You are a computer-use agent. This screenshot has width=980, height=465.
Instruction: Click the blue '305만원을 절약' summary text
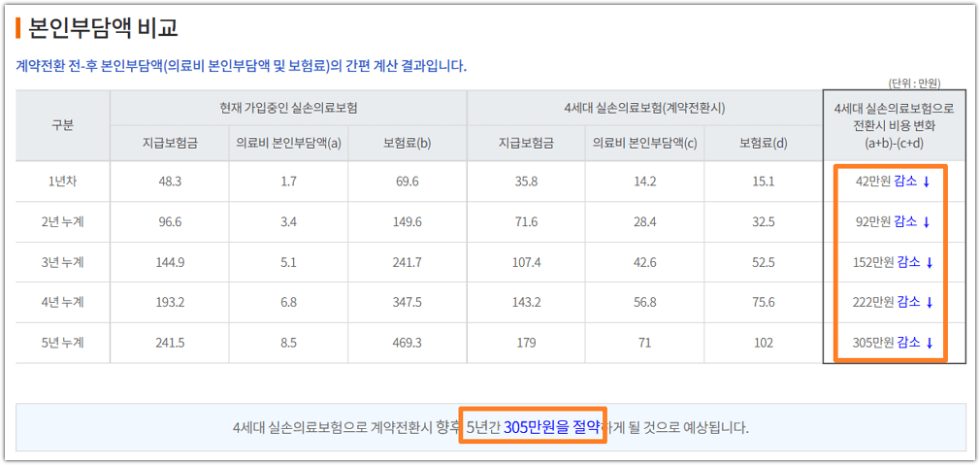tap(553, 427)
